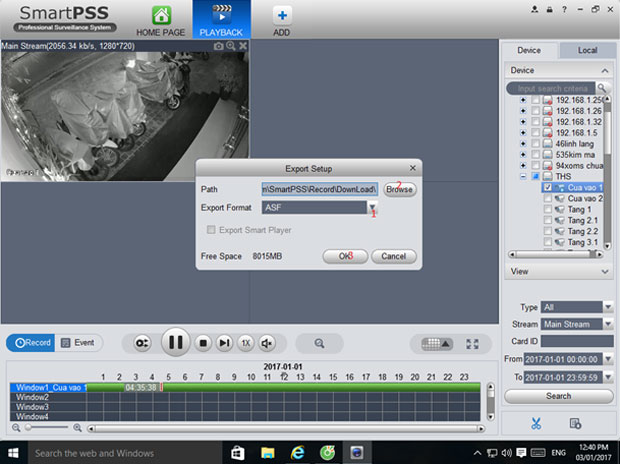Click the fullscreen expand icon
The width and height of the screenshot is (620, 464).
tap(473, 343)
